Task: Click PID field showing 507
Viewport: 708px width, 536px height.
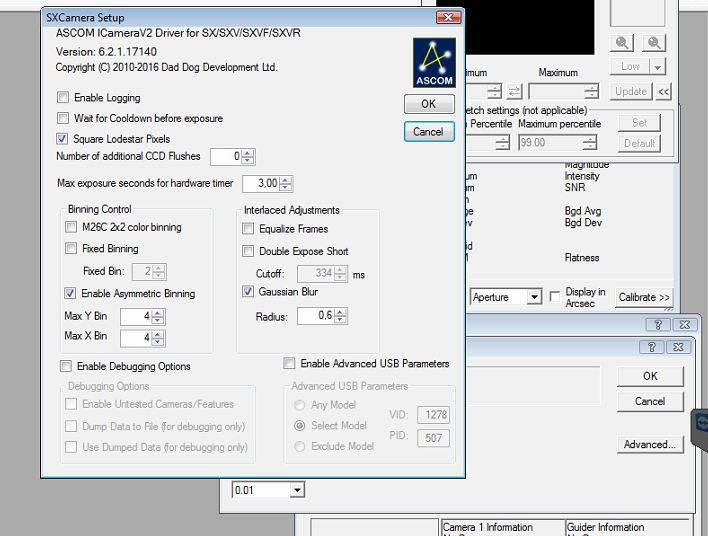Action: click(433, 438)
